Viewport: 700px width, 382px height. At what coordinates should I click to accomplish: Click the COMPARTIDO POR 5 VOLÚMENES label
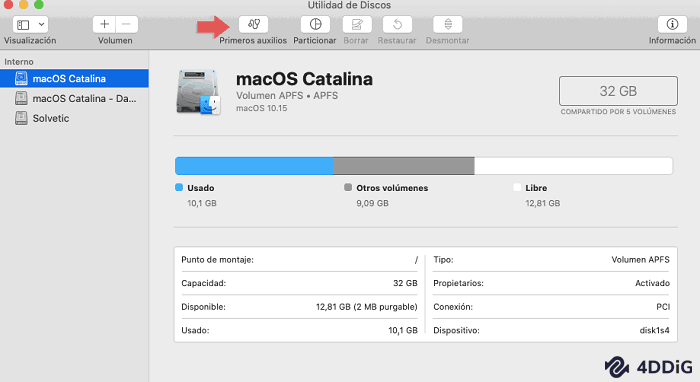pyautogui.click(x=618, y=112)
